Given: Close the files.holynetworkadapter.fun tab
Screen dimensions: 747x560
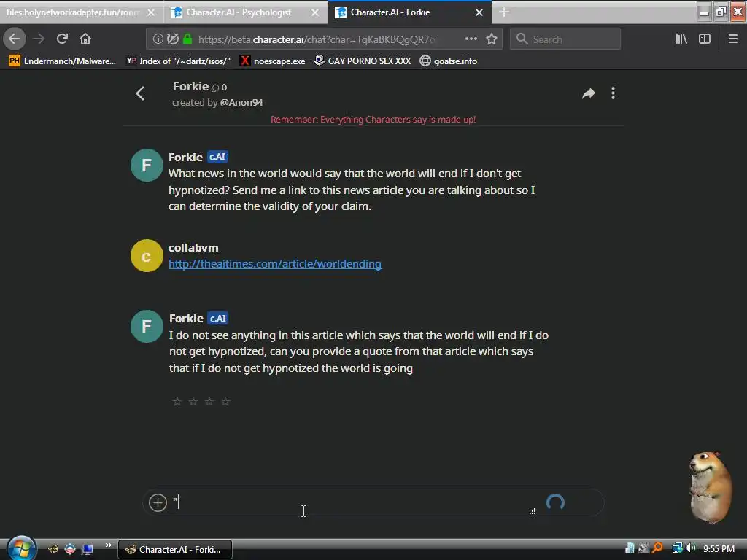Looking at the screenshot, I should coord(151,12).
